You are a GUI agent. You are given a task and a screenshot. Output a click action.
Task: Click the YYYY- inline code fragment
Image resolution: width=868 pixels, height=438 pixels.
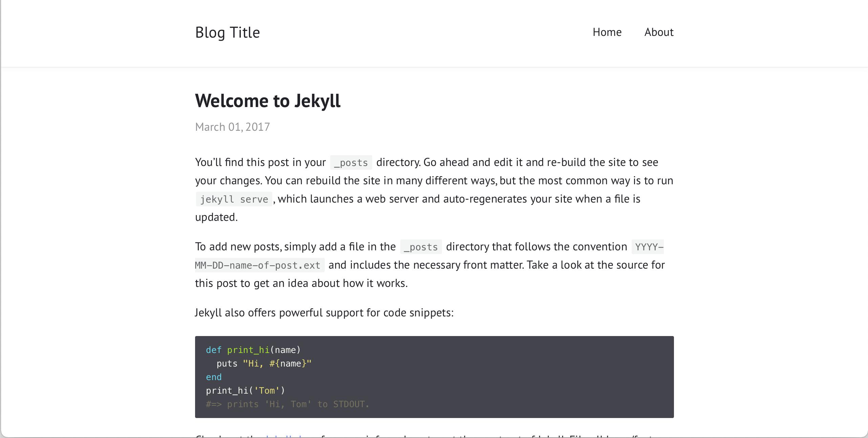(x=649, y=247)
